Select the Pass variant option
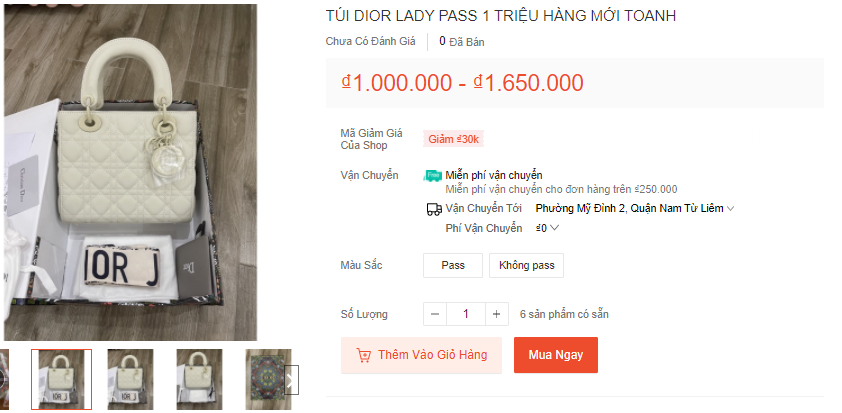 click(453, 265)
